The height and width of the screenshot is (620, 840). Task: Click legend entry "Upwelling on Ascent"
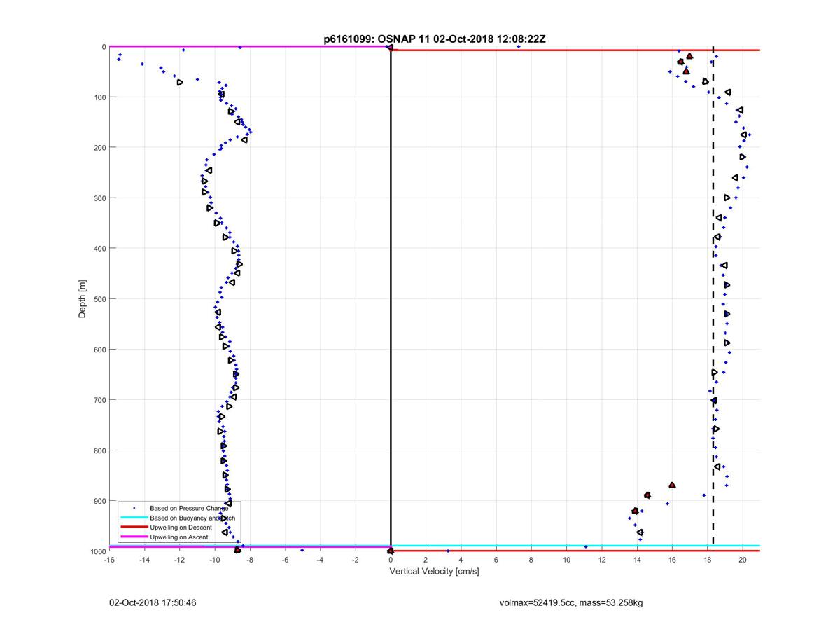[x=178, y=537]
